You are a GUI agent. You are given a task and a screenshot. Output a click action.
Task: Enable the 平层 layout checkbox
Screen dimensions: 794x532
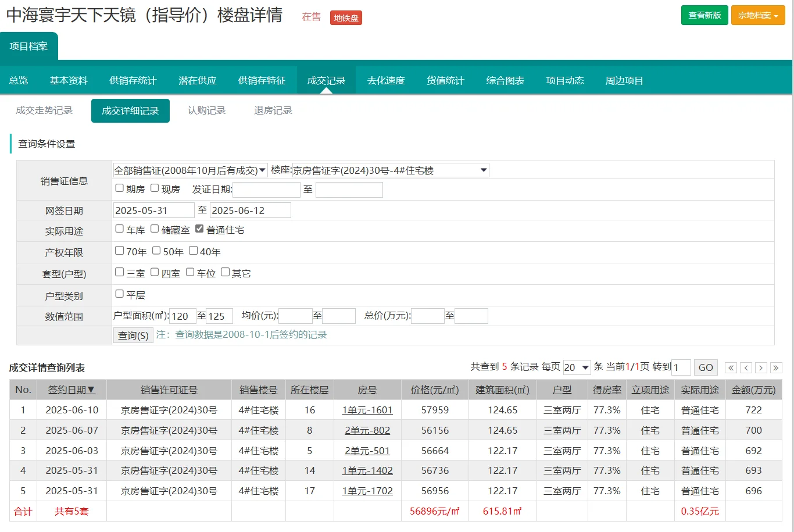coord(120,294)
